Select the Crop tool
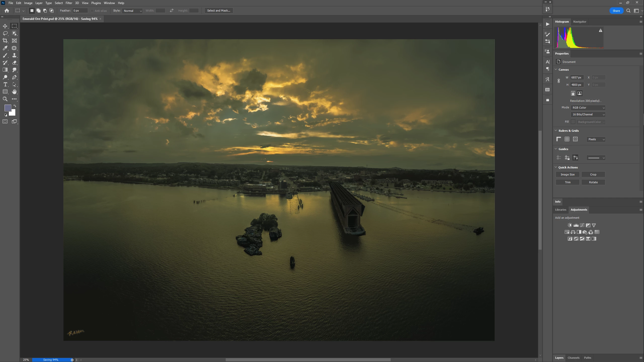This screenshot has width=644, height=362. 5,40
